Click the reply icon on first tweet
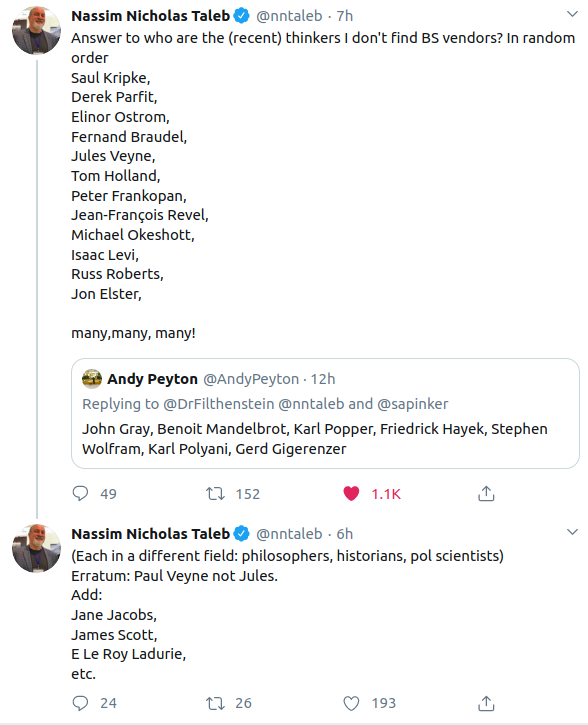The image size is (588, 725). (x=80, y=493)
